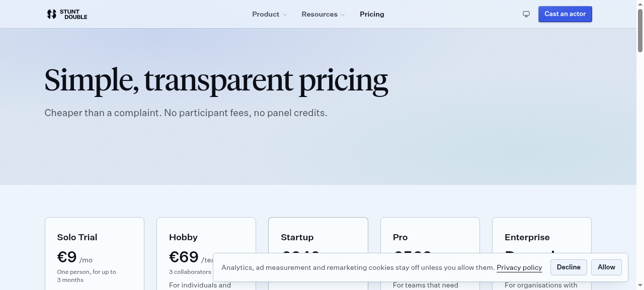Screen dimensions: 644x290
Task: Go to the Pricing page link
Action: tap(372, 14)
